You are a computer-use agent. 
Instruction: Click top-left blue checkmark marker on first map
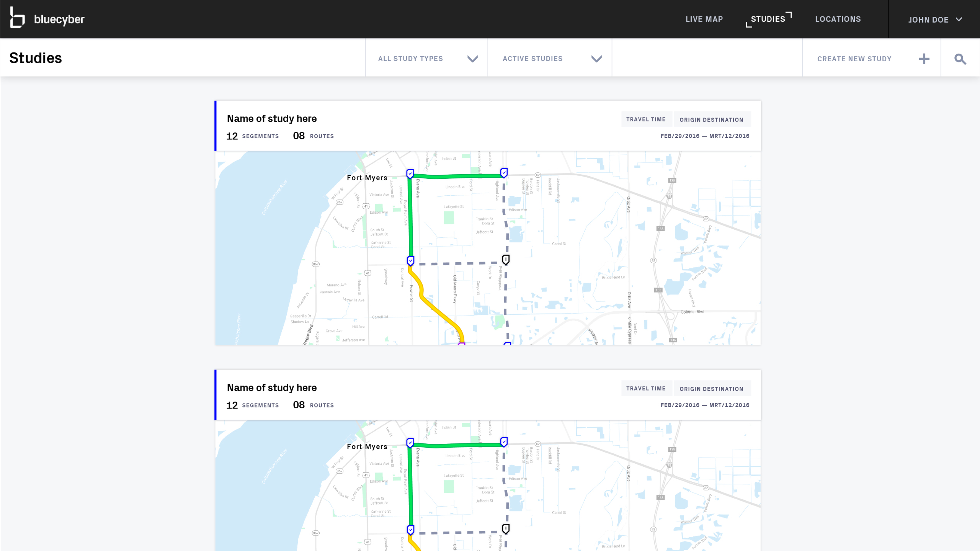[x=410, y=173]
